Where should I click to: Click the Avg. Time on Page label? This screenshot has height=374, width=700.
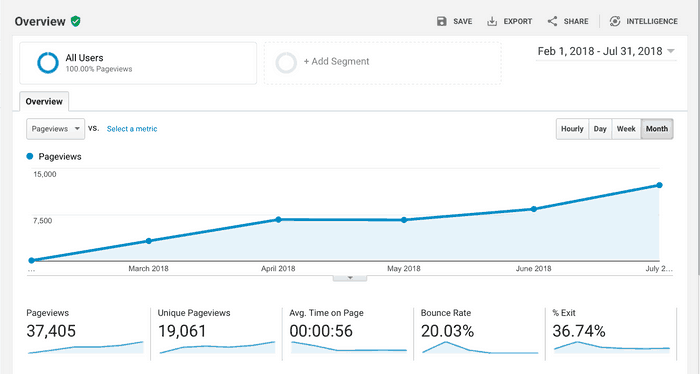pos(326,313)
